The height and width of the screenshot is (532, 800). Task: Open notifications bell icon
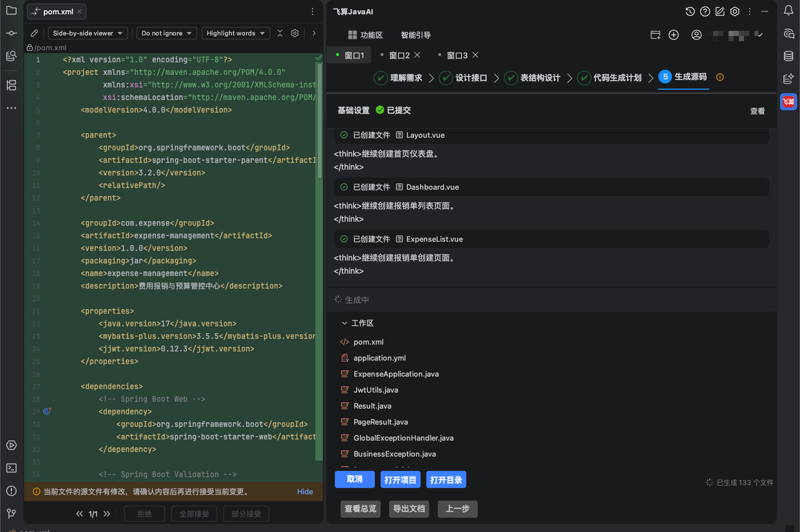point(789,11)
